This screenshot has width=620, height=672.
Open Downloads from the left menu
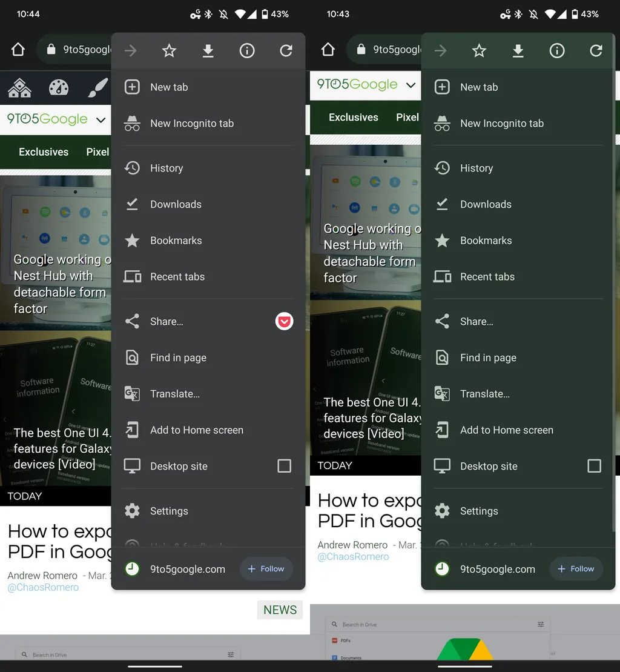click(x=208, y=204)
